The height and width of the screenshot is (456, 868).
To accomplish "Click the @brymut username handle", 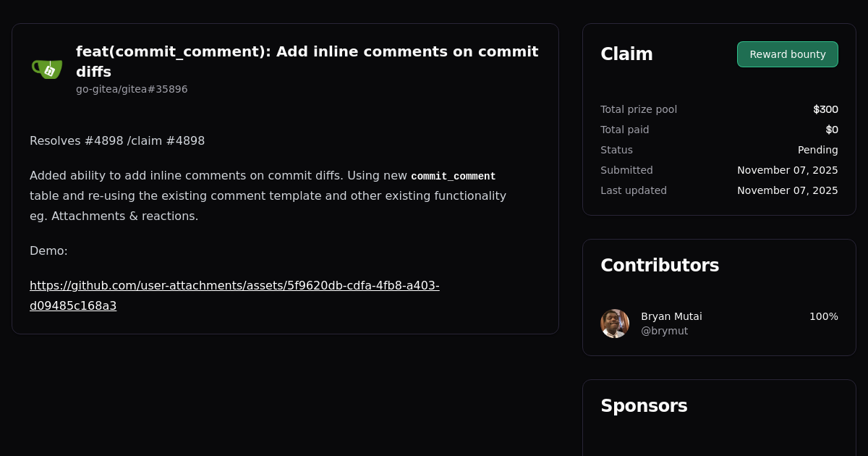I will coord(665,331).
